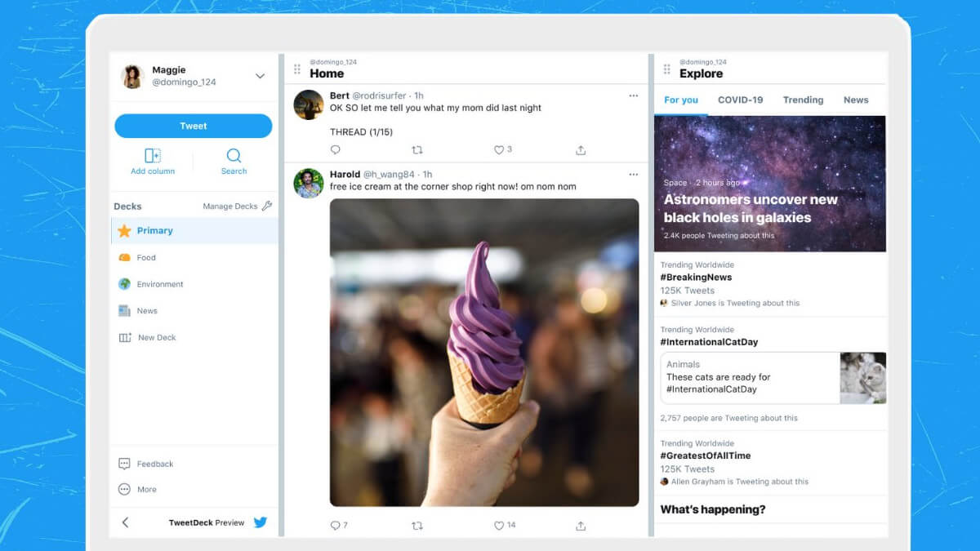The height and width of the screenshot is (551, 980).
Task: Click the Twitter bird logo
Action: point(261,522)
